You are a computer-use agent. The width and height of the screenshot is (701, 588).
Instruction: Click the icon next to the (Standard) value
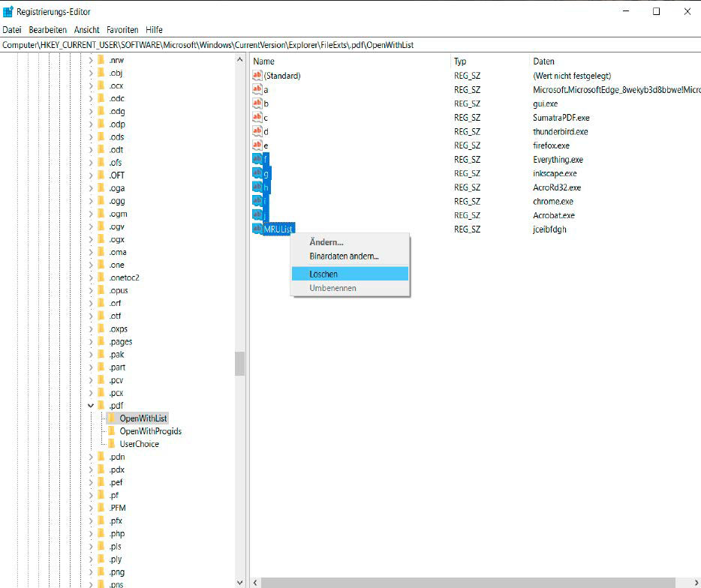257,76
